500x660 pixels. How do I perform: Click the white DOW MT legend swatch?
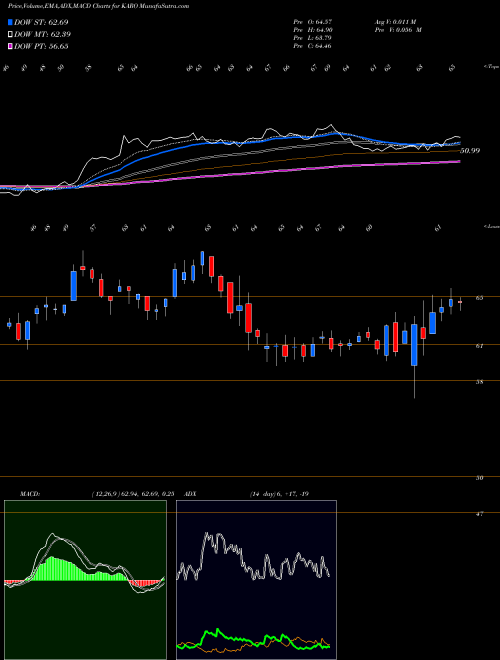(10, 34)
